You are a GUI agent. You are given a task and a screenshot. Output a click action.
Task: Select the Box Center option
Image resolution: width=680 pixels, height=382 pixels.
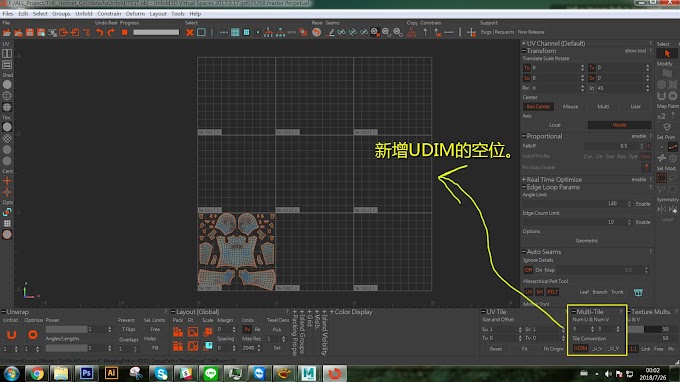(538, 107)
